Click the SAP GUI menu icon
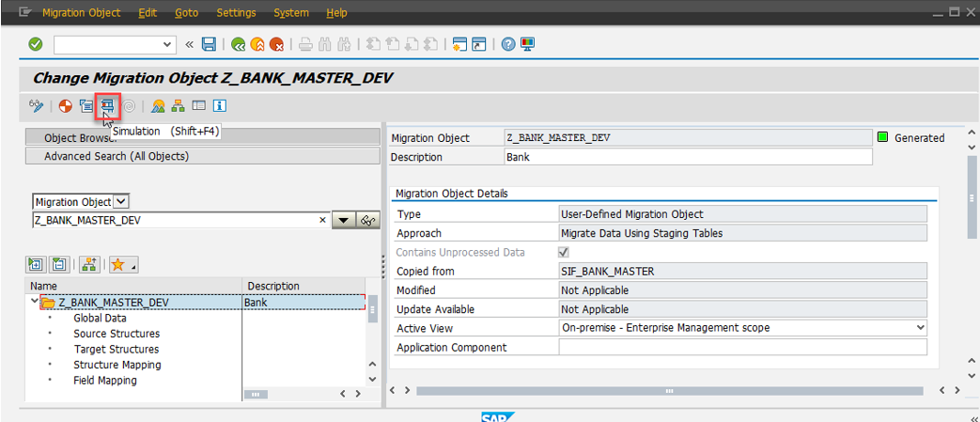Viewport: 980px width, 422px height. tap(25, 12)
